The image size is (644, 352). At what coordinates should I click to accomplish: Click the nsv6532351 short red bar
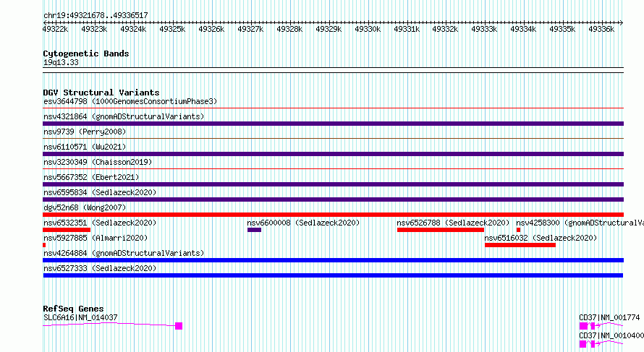[67, 230]
